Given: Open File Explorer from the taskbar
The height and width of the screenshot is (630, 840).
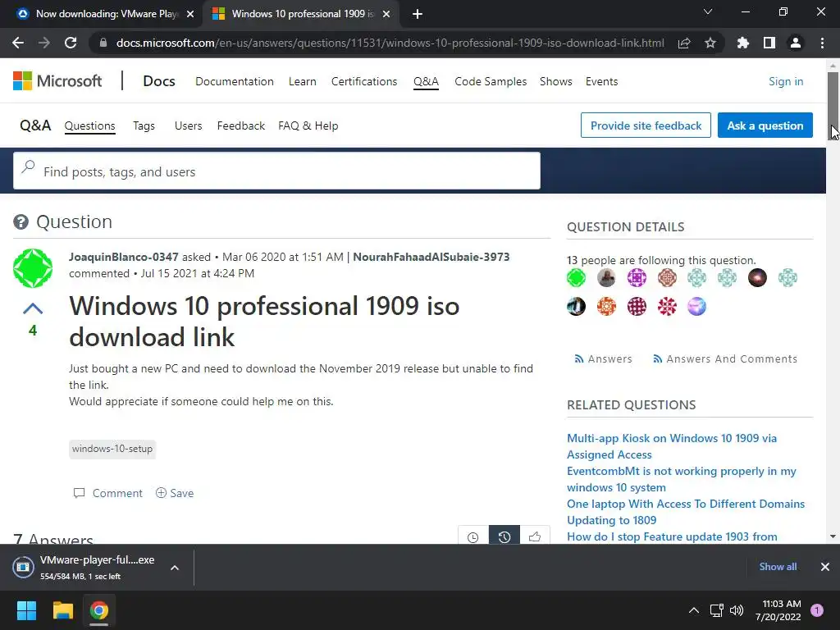Looking at the screenshot, I should click(62, 610).
